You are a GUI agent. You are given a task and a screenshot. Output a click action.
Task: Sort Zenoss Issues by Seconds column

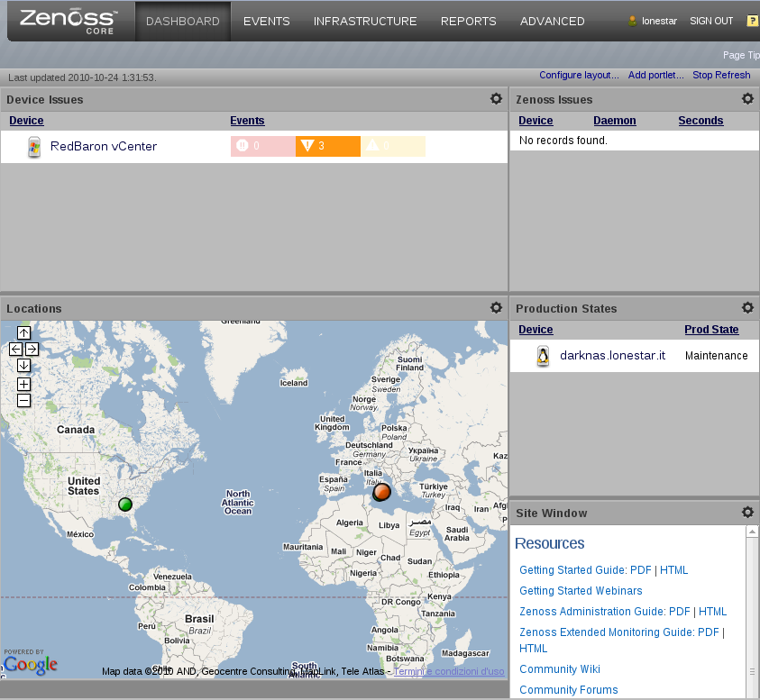tap(700, 121)
